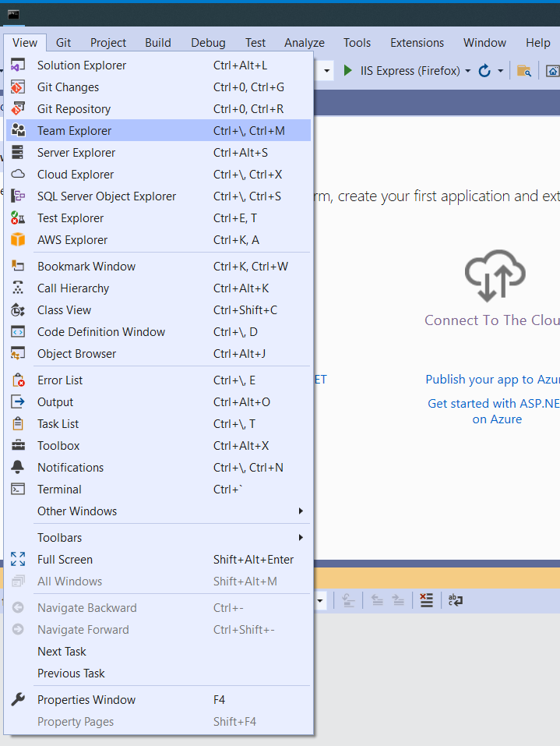Click the Git Changes icon
The image size is (560, 746).
pos(18,87)
